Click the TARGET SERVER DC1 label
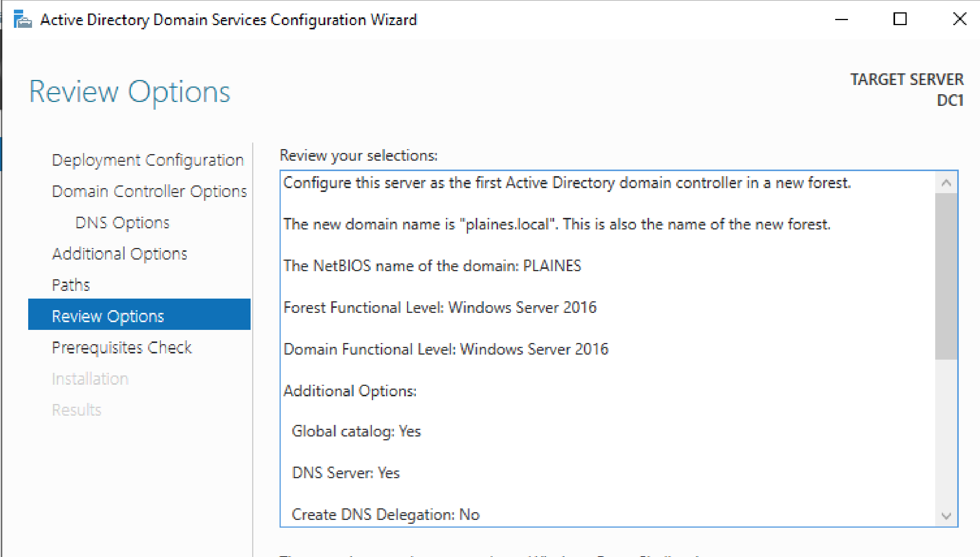This screenshot has width=980, height=557. point(907,90)
